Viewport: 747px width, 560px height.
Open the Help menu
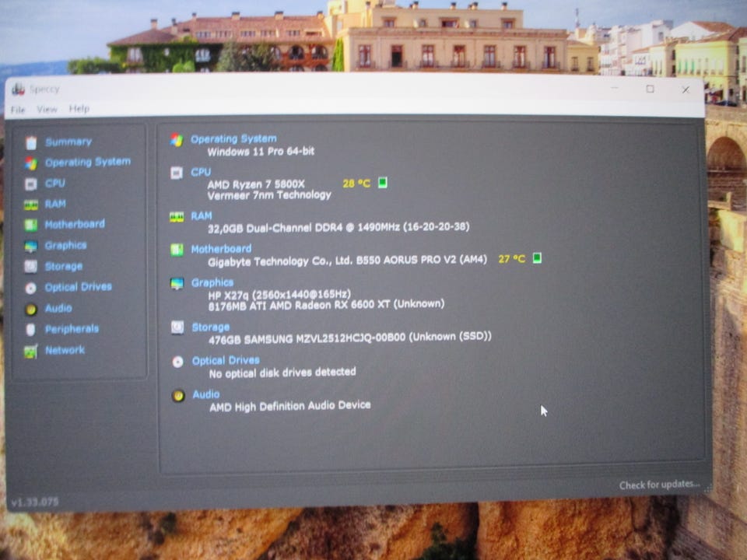79,109
